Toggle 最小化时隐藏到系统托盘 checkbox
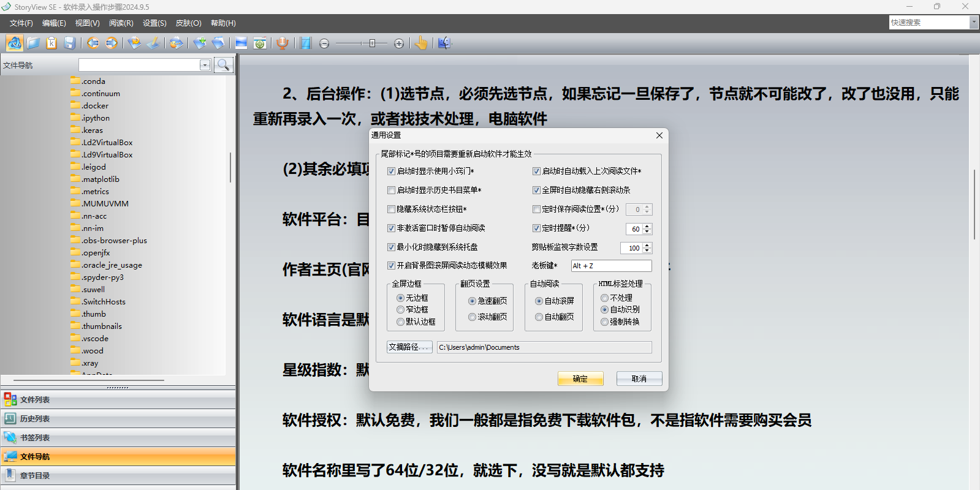The width and height of the screenshot is (980, 490). coord(391,247)
